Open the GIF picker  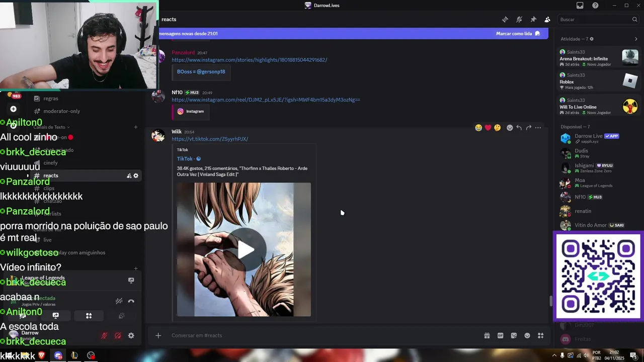pos(501,335)
